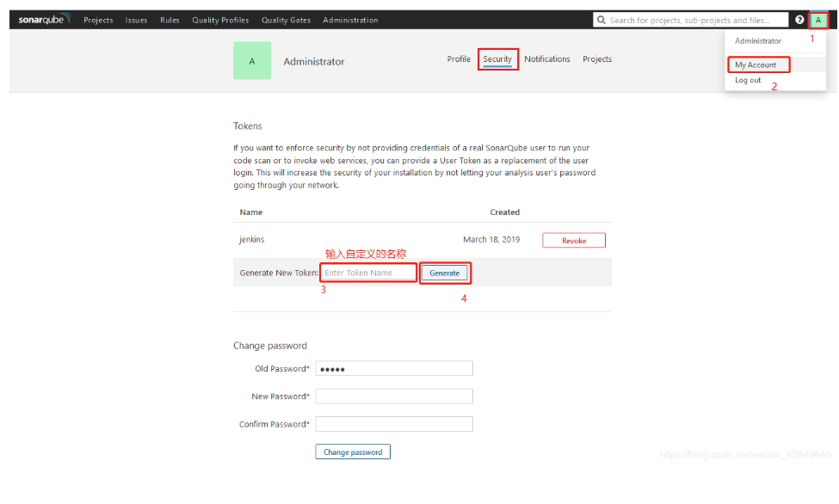Open Quality Profiles
The height and width of the screenshot is (504, 839).
pos(220,20)
